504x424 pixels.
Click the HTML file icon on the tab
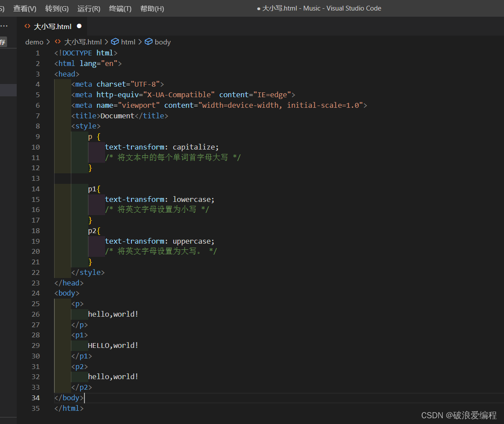coord(27,26)
